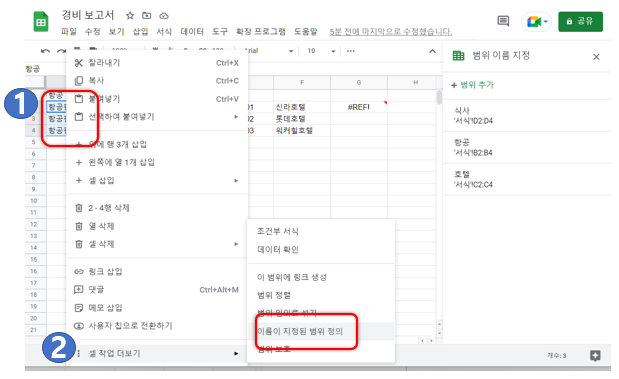Image resolution: width=619 pixels, height=379 pixels.
Task: Choose 복사 from the context menu
Action: pyautogui.click(x=157, y=81)
